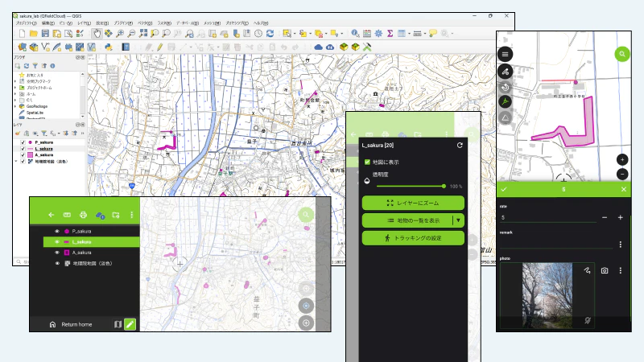Expand the 地理院地図 layer group arrow

pyautogui.click(x=16, y=162)
